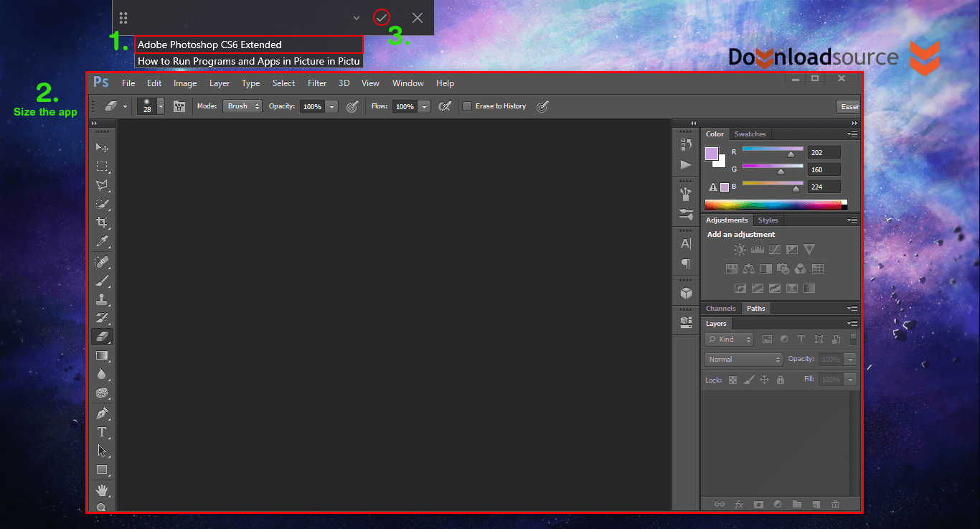Toggle Lock image pixels brush icon
Image resolution: width=980 pixels, height=529 pixels.
[748, 380]
